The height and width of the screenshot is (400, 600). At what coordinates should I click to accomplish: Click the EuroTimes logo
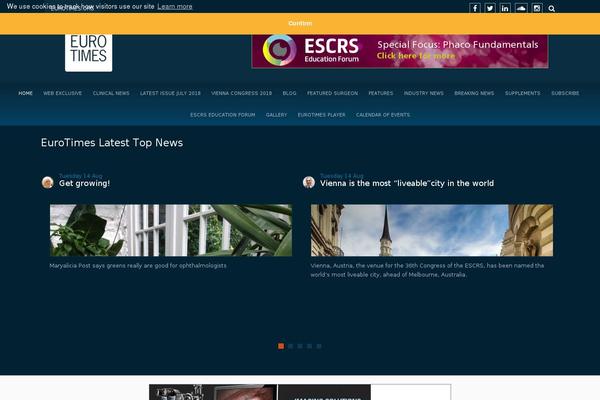[x=88, y=52]
